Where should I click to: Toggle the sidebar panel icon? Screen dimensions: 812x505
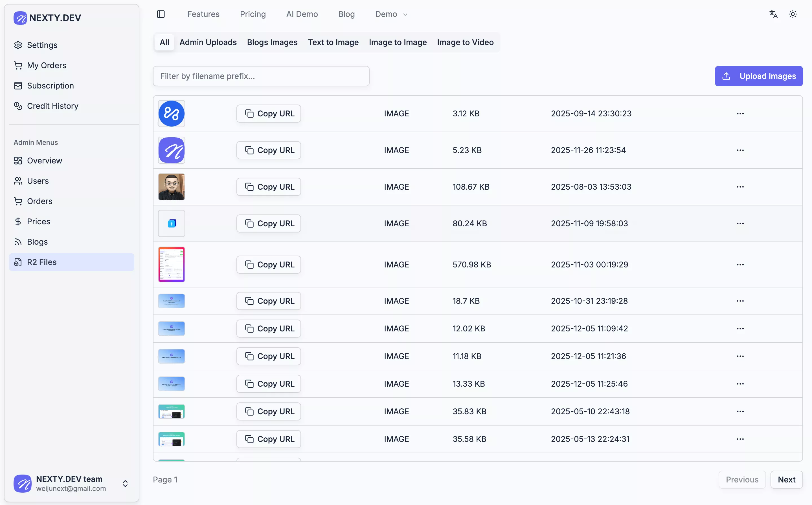tap(161, 14)
